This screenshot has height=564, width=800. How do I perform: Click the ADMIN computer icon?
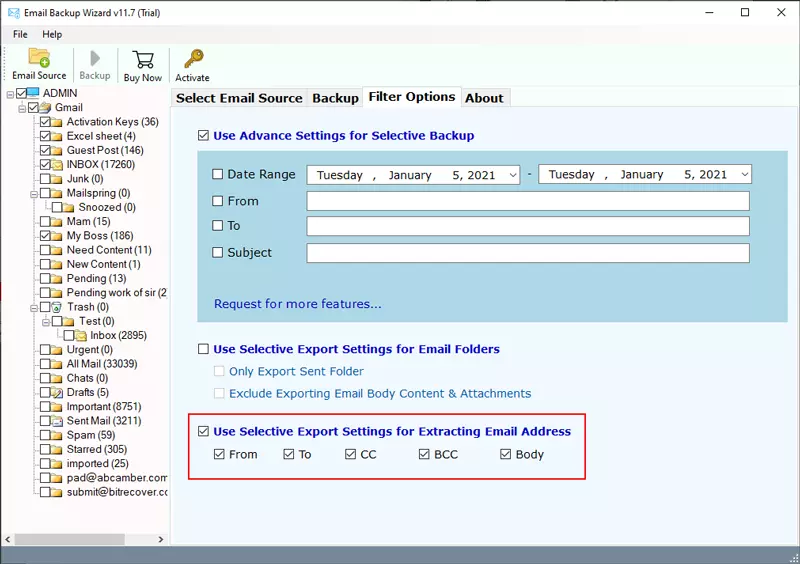click(x=33, y=93)
